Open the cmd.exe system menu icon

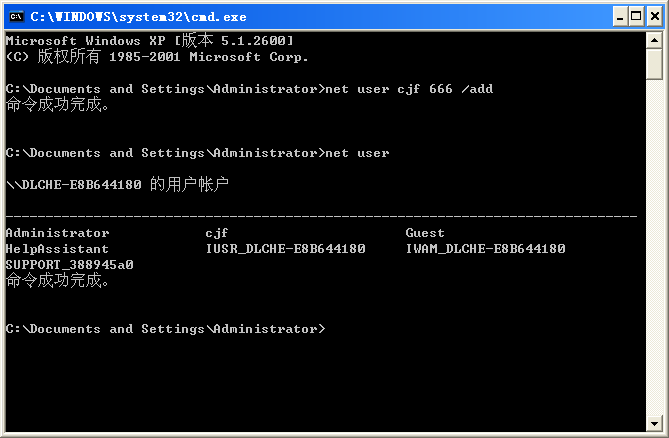[16, 16]
